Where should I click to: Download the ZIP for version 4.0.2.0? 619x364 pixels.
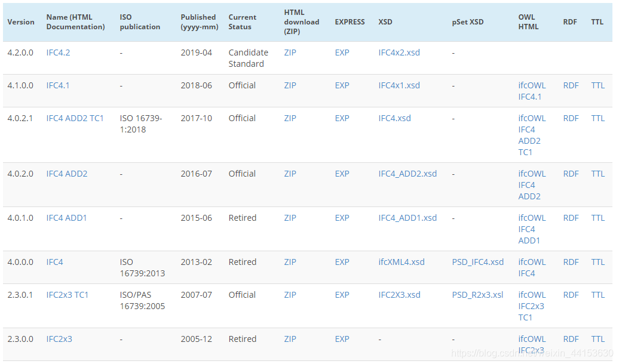click(290, 174)
